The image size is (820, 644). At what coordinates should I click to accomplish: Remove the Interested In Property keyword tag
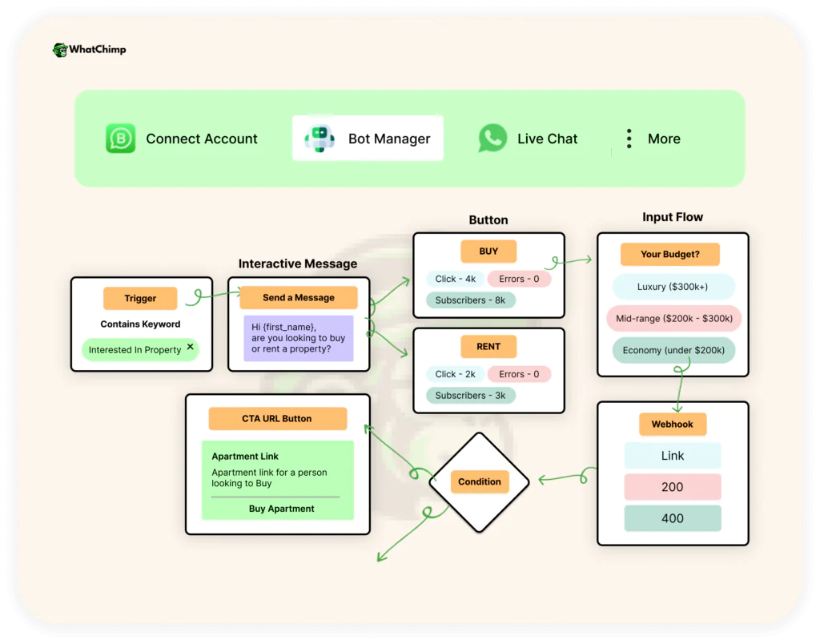pos(190,347)
